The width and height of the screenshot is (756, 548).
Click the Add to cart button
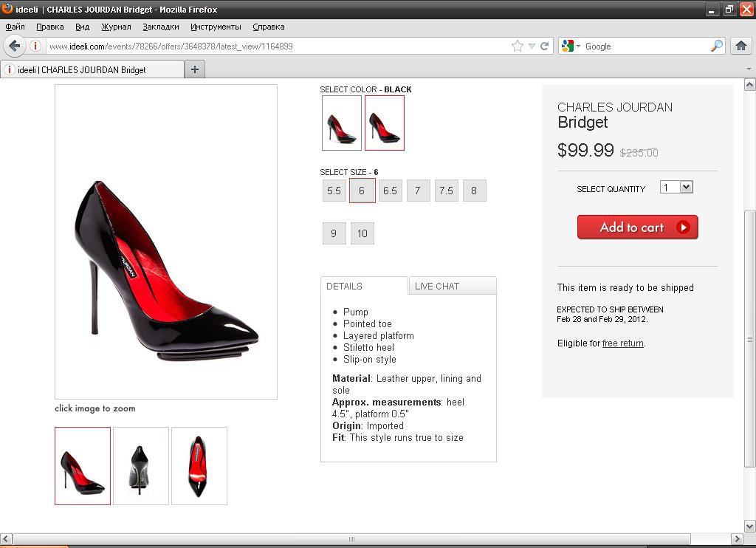(x=637, y=227)
